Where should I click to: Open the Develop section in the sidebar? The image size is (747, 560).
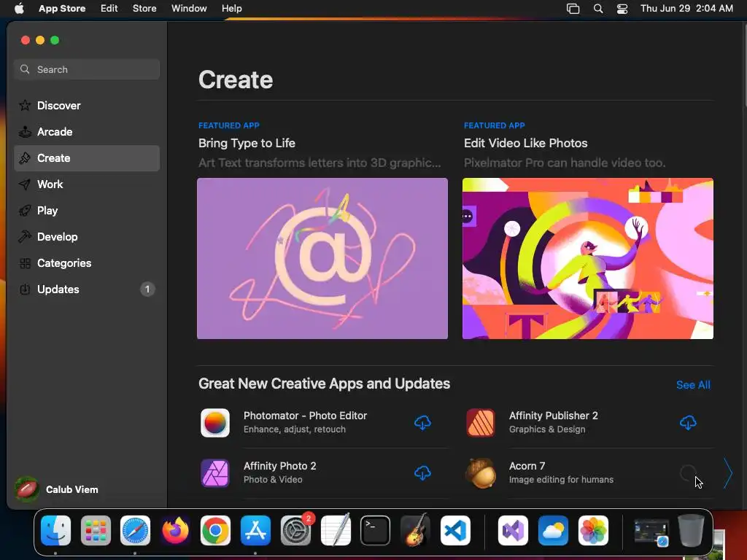pyautogui.click(x=87, y=237)
